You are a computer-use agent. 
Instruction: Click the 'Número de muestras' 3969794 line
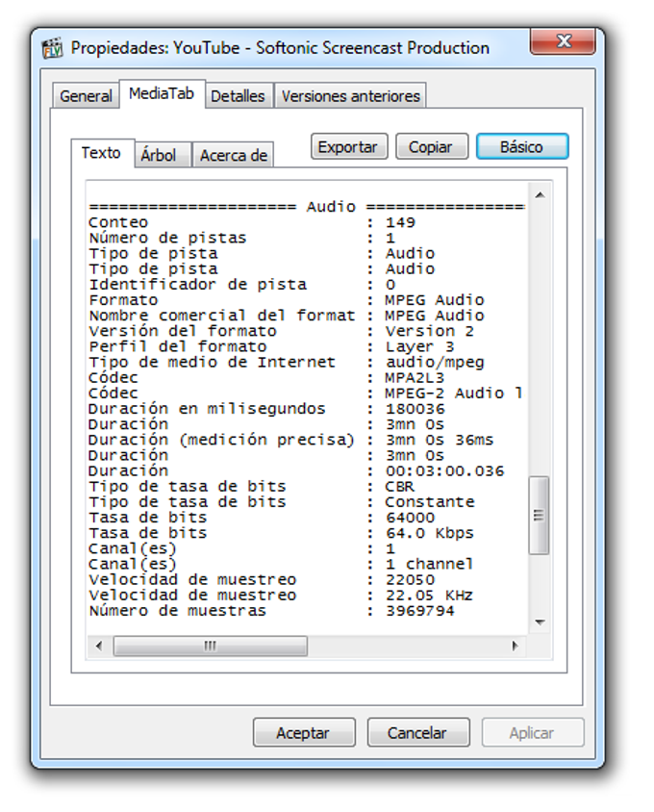271,611
